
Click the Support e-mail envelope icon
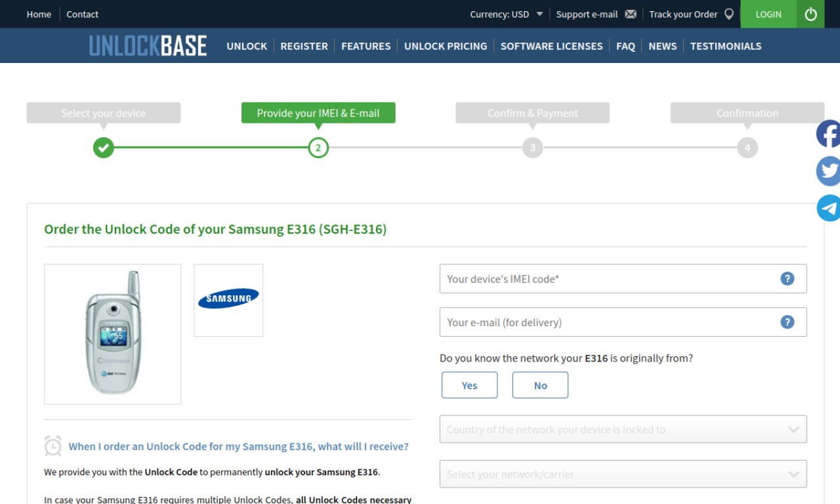(631, 14)
